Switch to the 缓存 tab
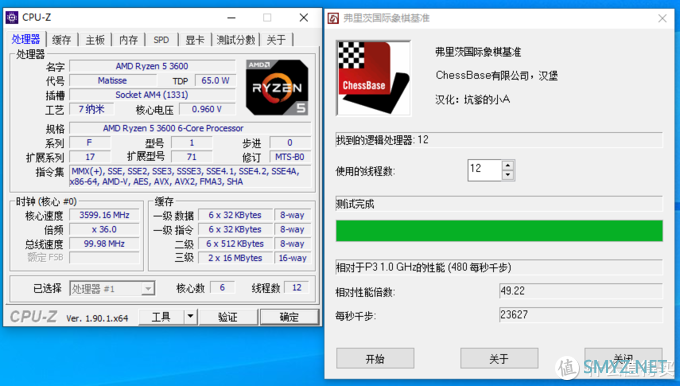The height and width of the screenshot is (386, 680). [62, 40]
